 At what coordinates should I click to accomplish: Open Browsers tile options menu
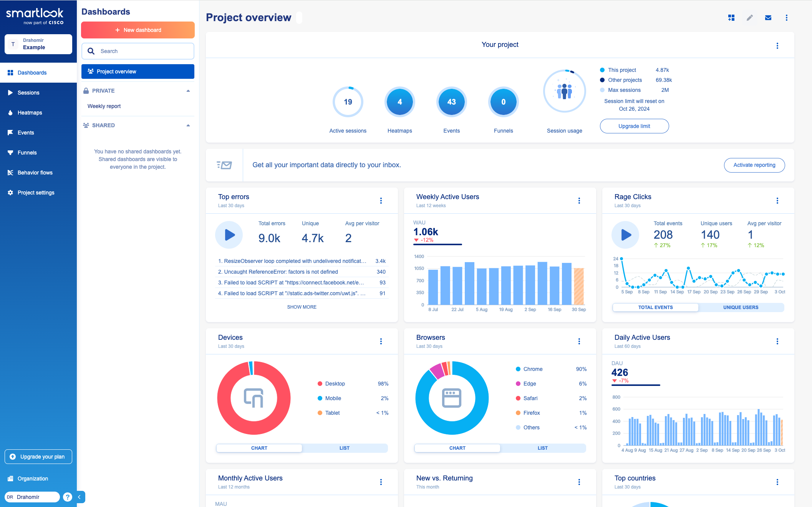click(579, 341)
